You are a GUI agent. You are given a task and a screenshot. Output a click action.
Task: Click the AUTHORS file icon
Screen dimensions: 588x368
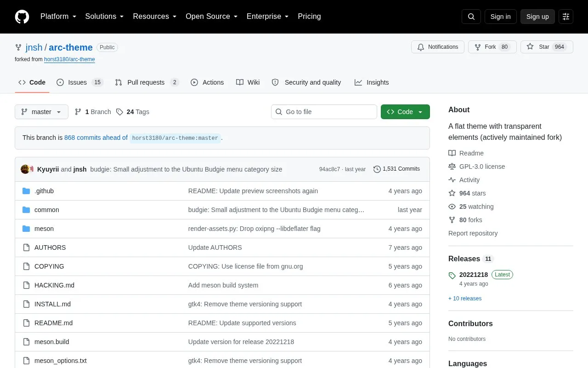tap(26, 247)
